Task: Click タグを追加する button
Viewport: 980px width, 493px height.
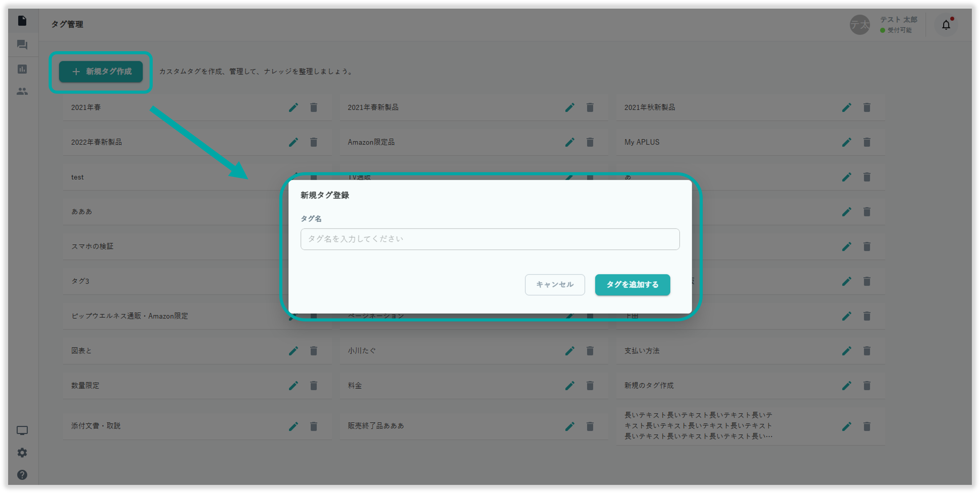Action: tap(632, 284)
